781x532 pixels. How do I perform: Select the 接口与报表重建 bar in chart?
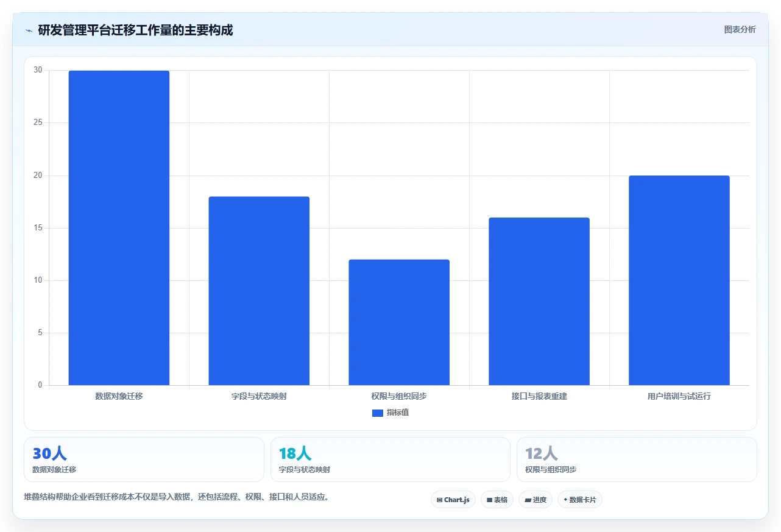[539, 301]
